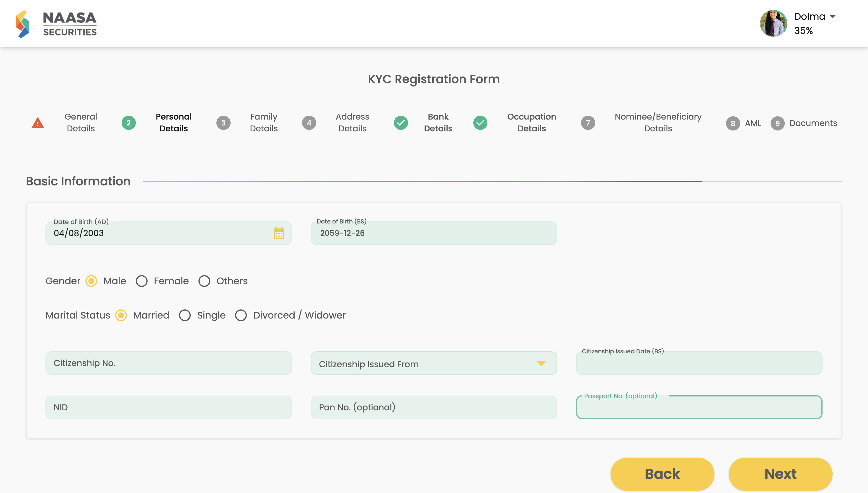The width and height of the screenshot is (868, 493).
Task: Click the KYC Registration Form title
Action: pos(434,79)
